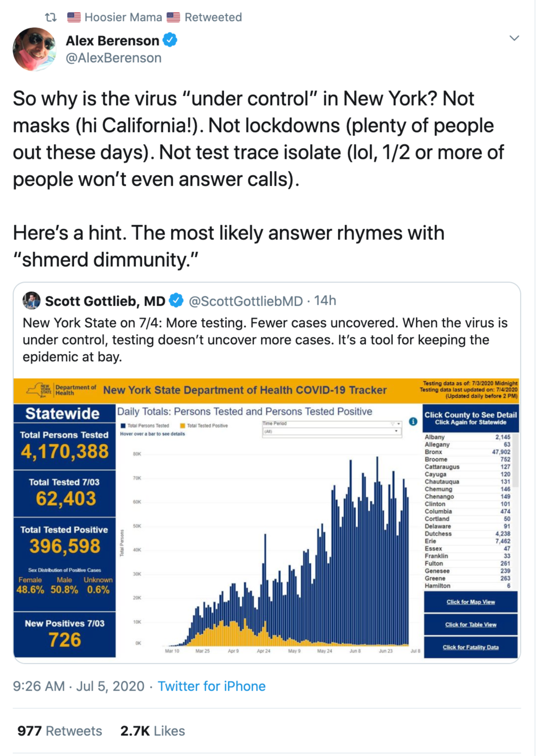
Task: Click the Total Tested Positive legend swatch
Action: click(x=183, y=426)
